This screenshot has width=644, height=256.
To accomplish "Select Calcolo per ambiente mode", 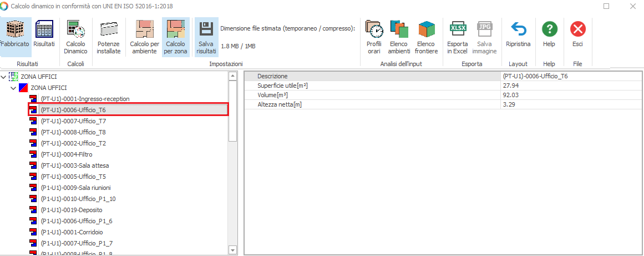I will 144,37.
